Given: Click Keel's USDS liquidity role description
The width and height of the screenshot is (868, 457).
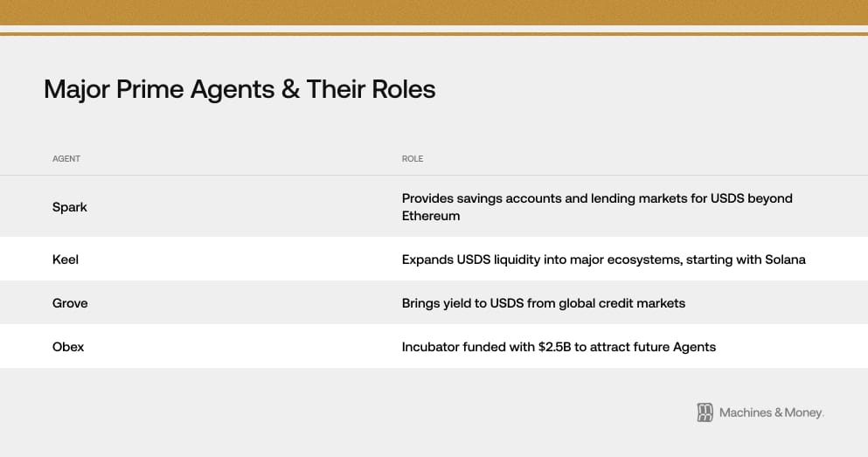Looking at the screenshot, I should [x=603, y=260].
